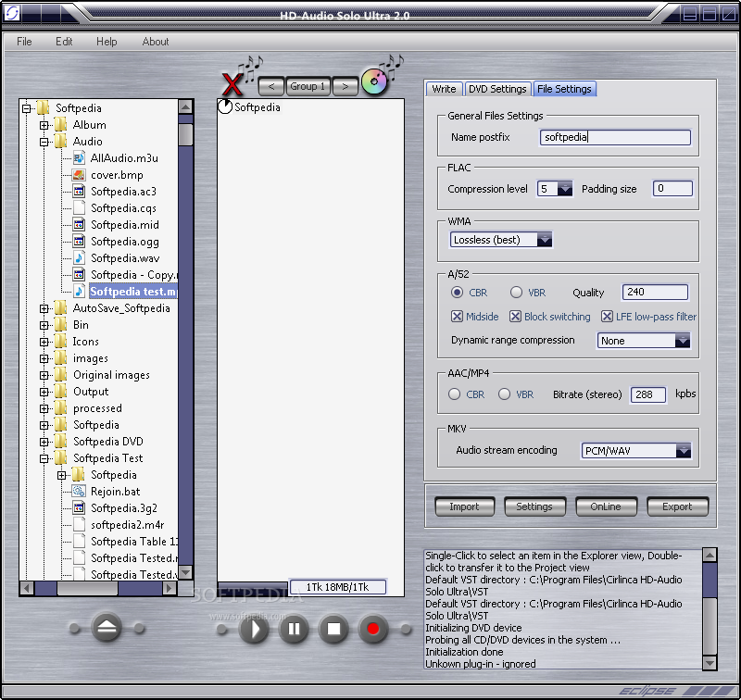Select VBR radio in AAC/MP4 section
This screenshot has height=700, width=741.
(x=504, y=394)
